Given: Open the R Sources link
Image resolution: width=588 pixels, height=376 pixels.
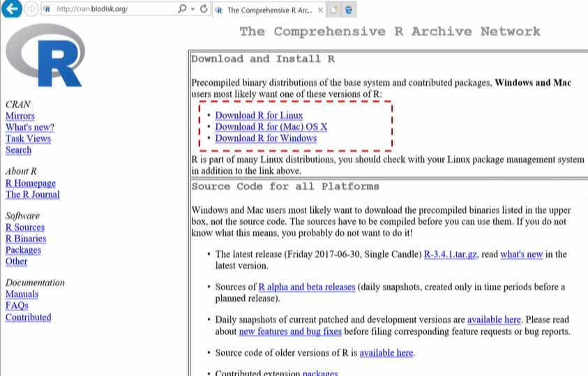Looking at the screenshot, I should [x=24, y=227].
